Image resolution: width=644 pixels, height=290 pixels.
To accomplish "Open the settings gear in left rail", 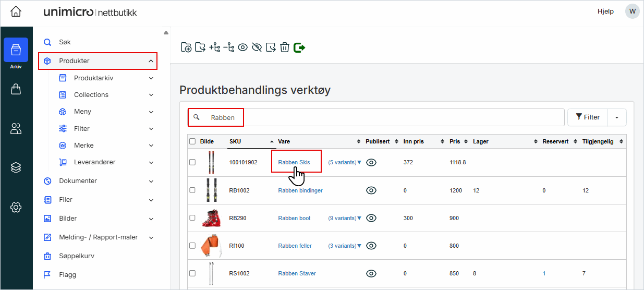I will (x=16, y=207).
